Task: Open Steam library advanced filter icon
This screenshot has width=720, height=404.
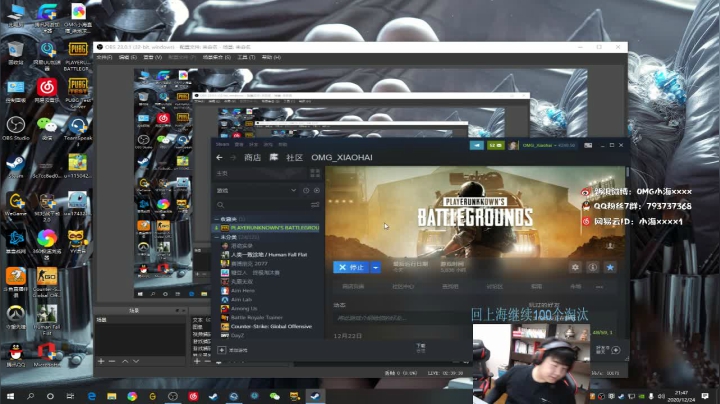Action: coord(315,205)
